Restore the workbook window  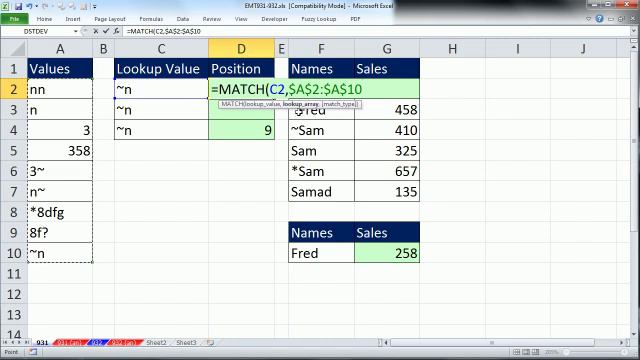pyautogui.click(x=621, y=19)
